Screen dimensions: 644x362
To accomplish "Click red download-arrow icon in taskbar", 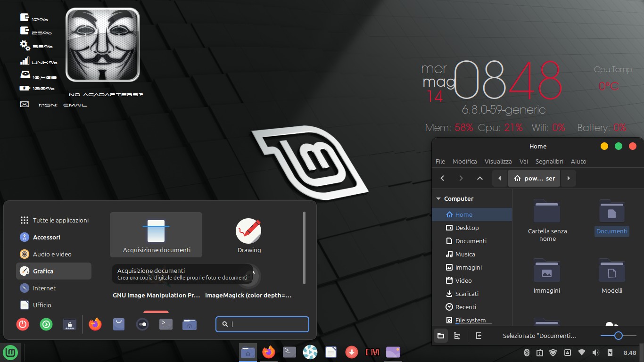I will click(x=352, y=352).
